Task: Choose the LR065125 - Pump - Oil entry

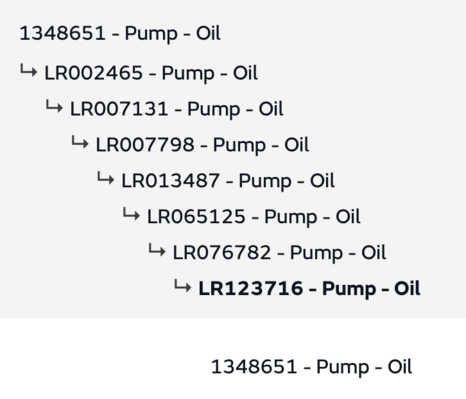Action: pyautogui.click(x=254, y=217)
